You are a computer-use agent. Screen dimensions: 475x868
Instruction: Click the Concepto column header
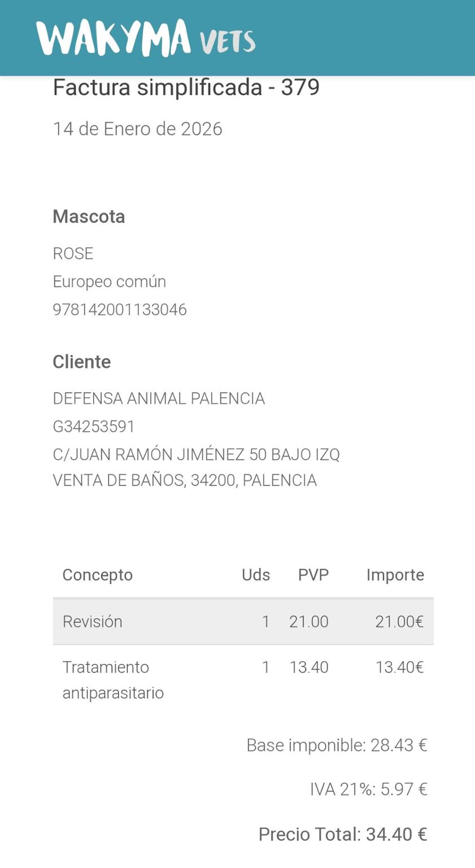coord(97,575)
